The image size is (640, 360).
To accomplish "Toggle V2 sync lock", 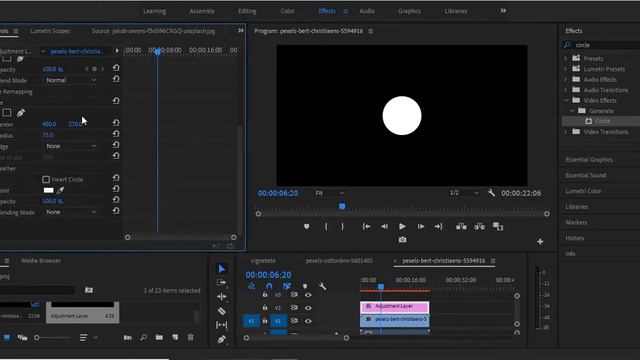I will pyautogui.click(x=294, y=308).
